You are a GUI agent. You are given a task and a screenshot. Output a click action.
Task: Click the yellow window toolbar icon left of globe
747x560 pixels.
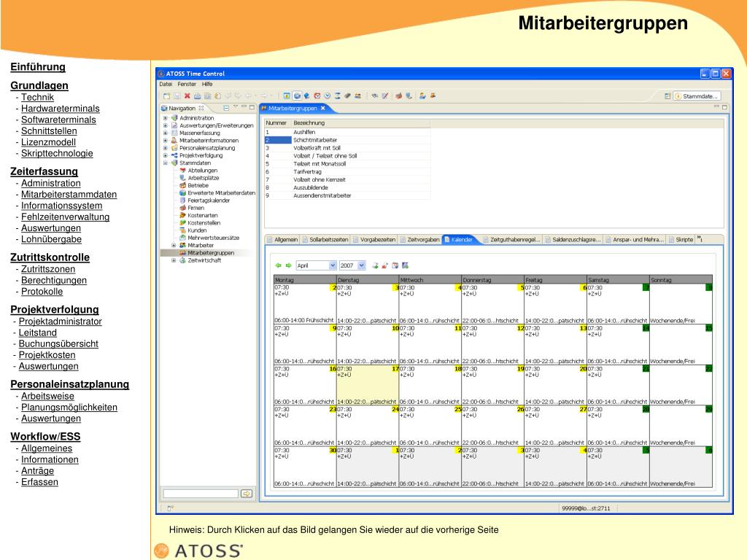point(287,96)
